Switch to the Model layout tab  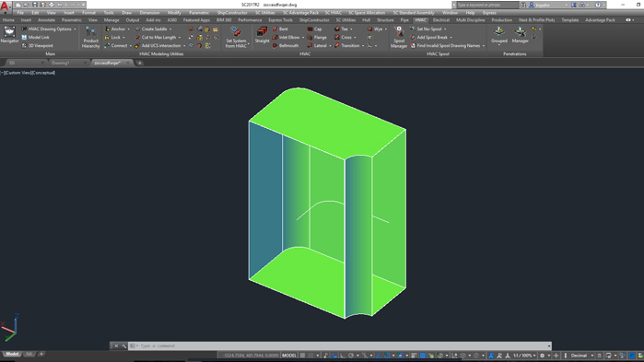click(12, 354)
